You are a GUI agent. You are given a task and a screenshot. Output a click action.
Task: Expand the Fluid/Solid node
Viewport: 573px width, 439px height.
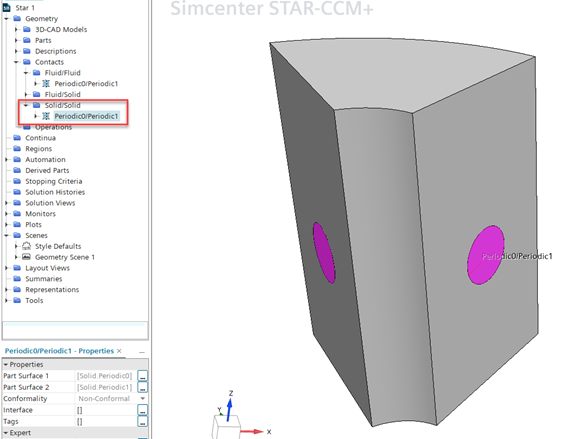(26, 94)
